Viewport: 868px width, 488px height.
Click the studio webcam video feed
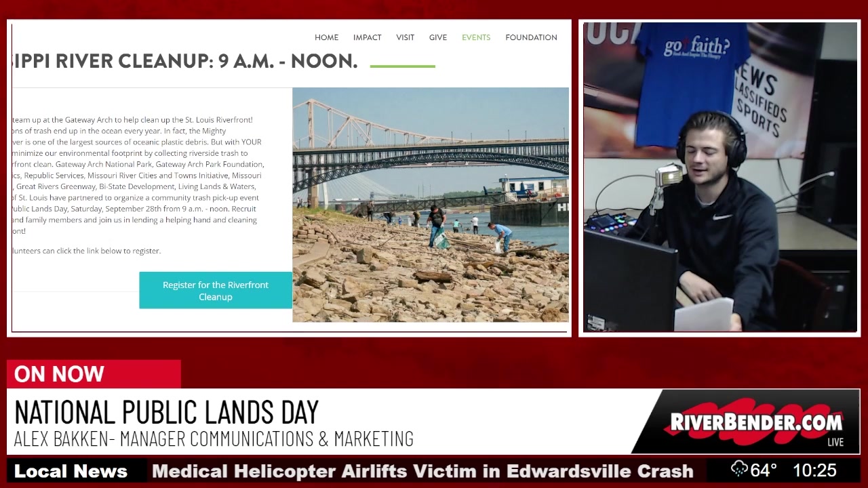[x=720, y=178]
